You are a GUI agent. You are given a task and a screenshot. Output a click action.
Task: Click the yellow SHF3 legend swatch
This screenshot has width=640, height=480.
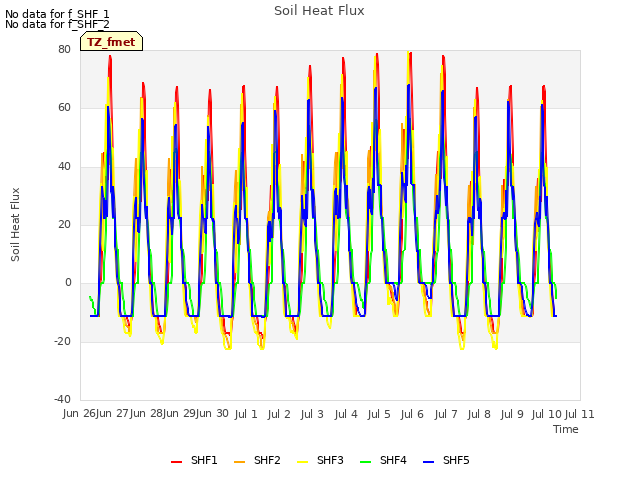pyautogui.click(x=302, y=461)
